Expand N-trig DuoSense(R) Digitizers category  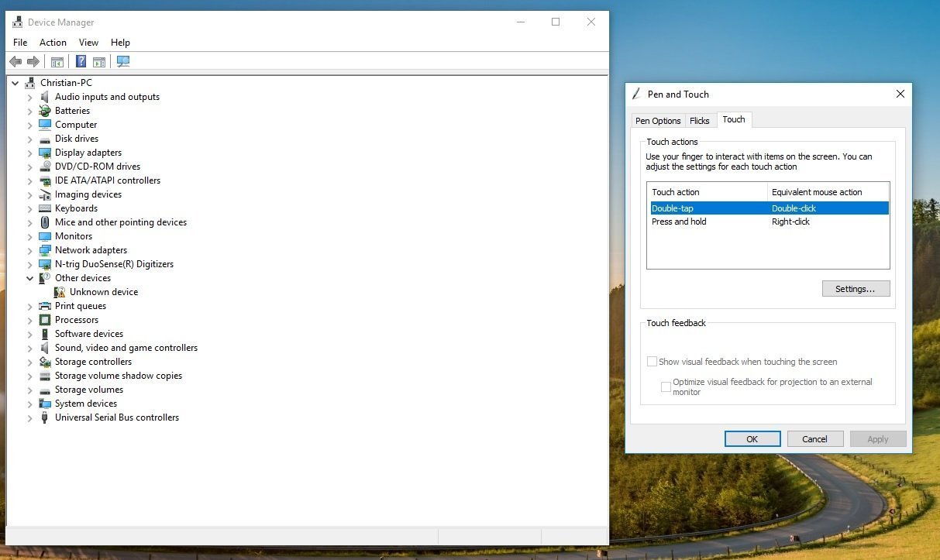[x=29, y=264]
